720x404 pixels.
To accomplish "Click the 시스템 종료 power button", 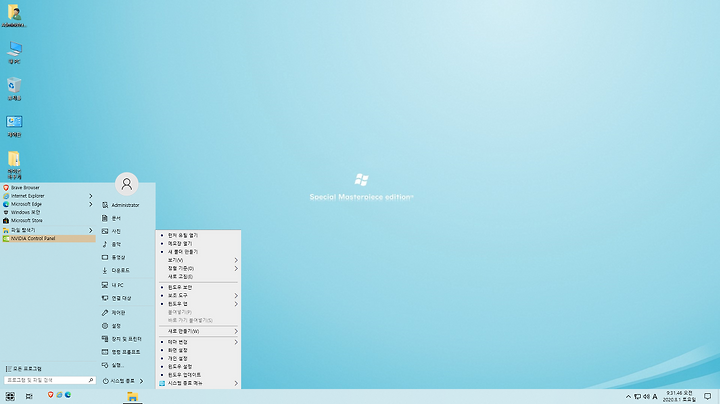I will [118, 381].
